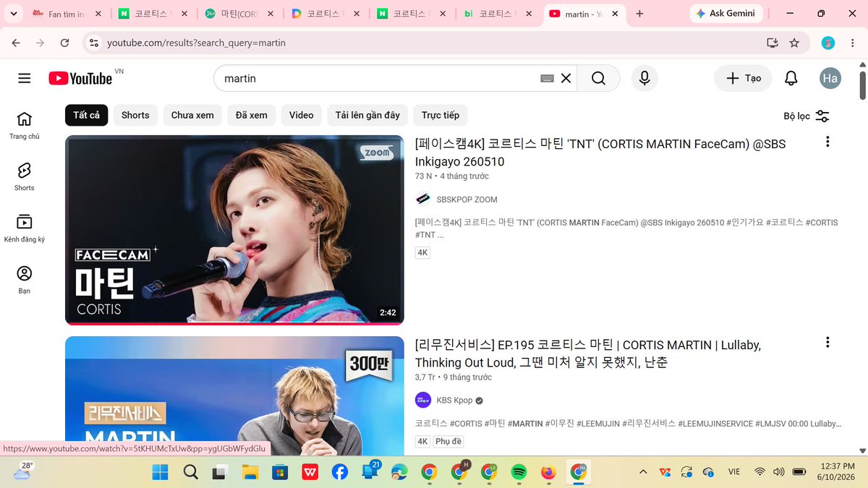This screenshot has width=868, height=488.
Task: Open the FaceCam video title link
Action: pyautogui.click(x=600, y=153)
